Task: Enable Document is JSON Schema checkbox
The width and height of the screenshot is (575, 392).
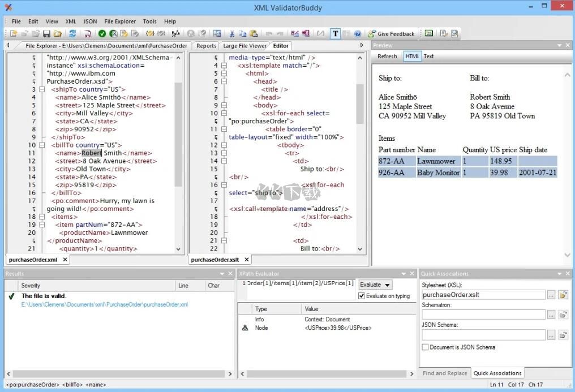Action: [425, 347]
